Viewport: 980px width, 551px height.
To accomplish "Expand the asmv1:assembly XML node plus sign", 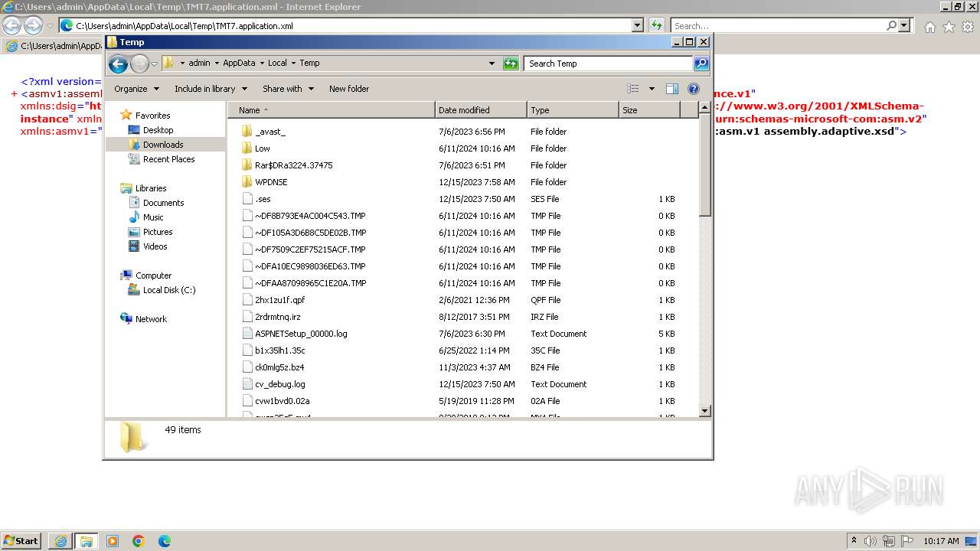I will 15,94.
